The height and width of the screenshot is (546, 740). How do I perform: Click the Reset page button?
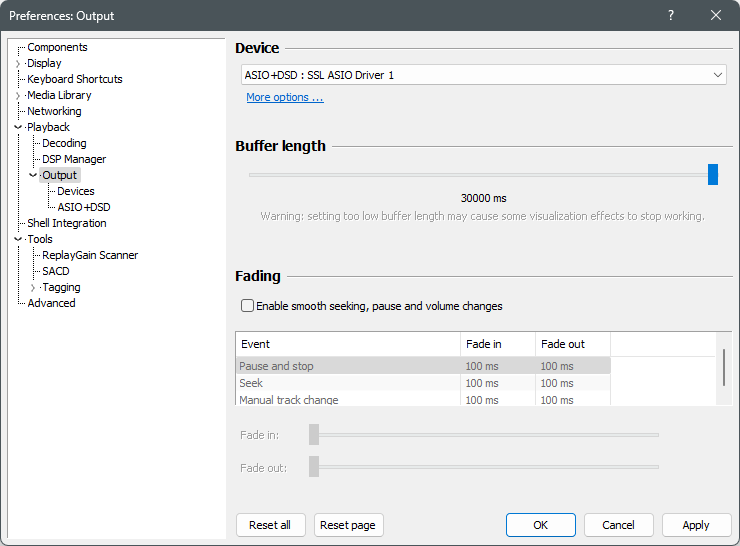(348, 525)
